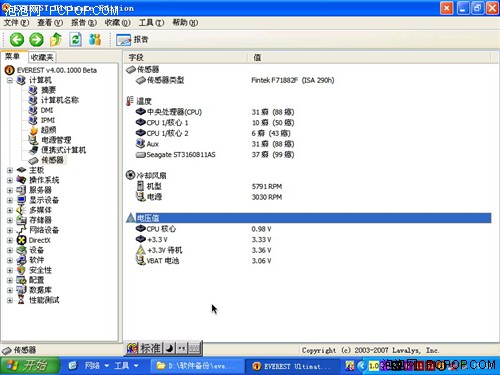This screenshot has width=500, height=375.
Task: Switch to the 菜单 tab
Action: (x=13, y=57)
